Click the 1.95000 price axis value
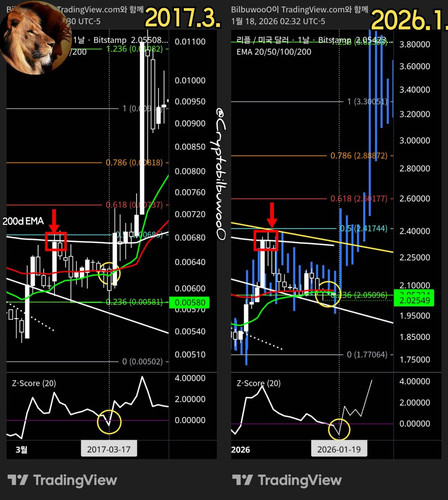 tap(415, 315)
